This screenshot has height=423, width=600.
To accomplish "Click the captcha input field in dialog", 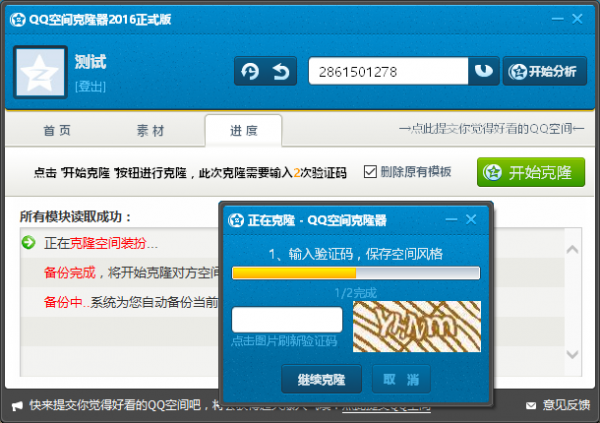I will (x=287, y=320).
